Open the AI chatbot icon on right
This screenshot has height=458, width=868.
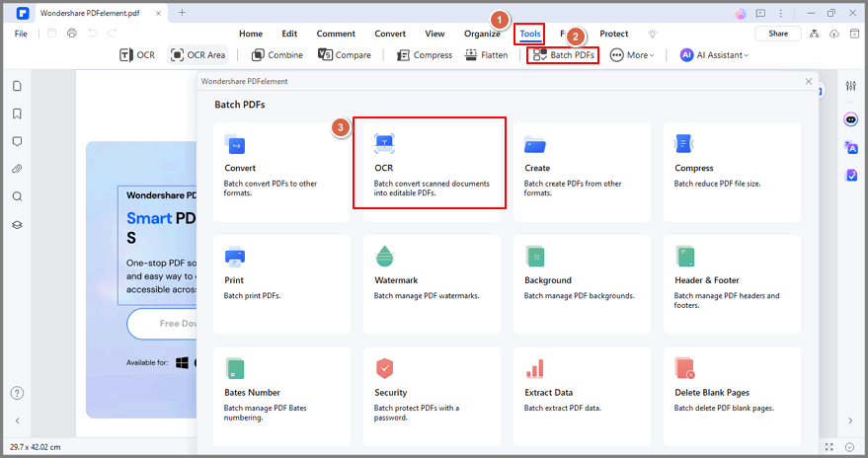tap(851, 118)
